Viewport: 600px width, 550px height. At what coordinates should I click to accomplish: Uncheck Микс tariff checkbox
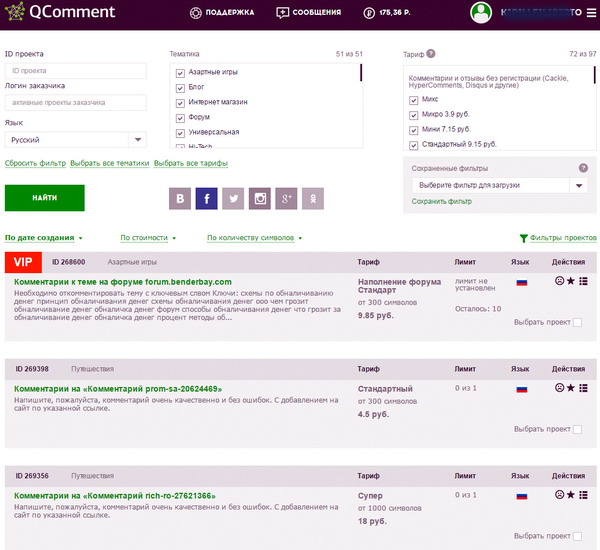[413, 100]
